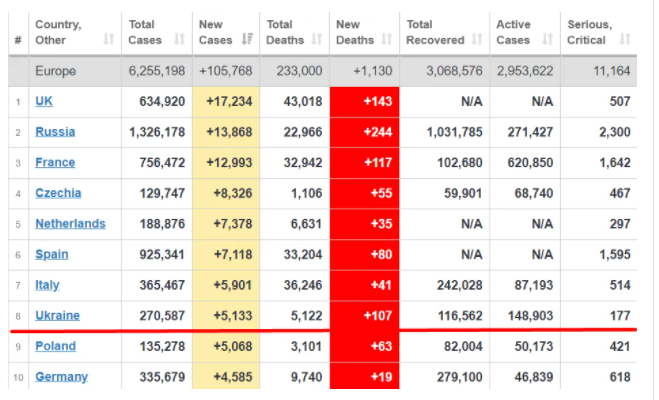Screen dimensions: 659x400
Task: Open the UK country link
Action: 45,101
